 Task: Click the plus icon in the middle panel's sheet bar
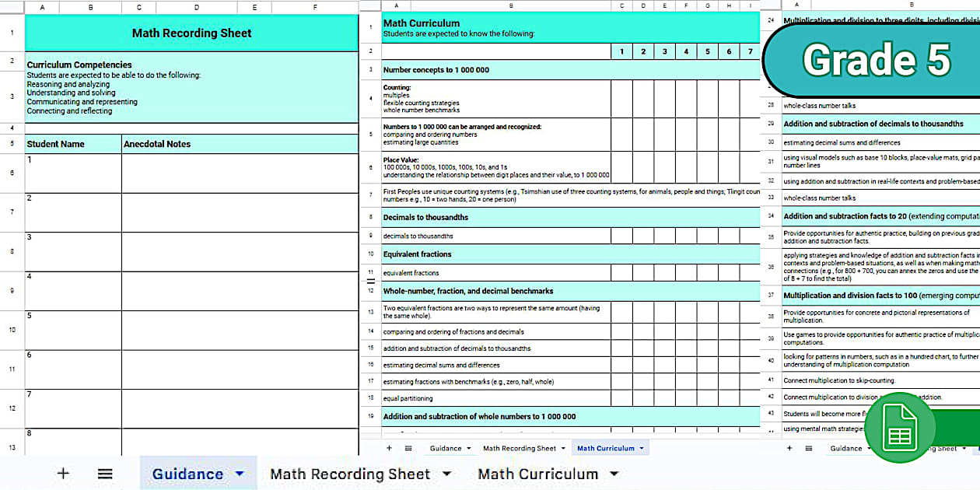(x=389, y=447)
